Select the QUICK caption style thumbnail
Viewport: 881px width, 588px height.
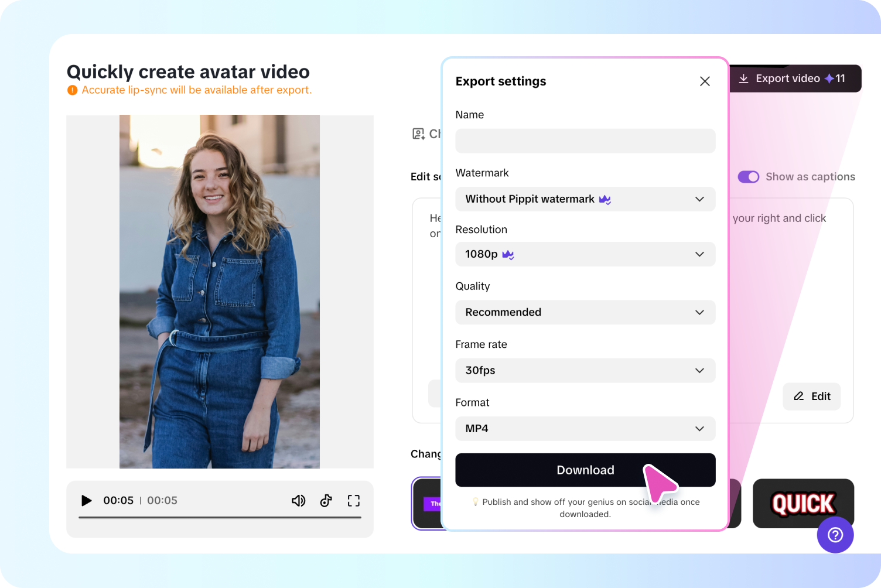[803, 503]
